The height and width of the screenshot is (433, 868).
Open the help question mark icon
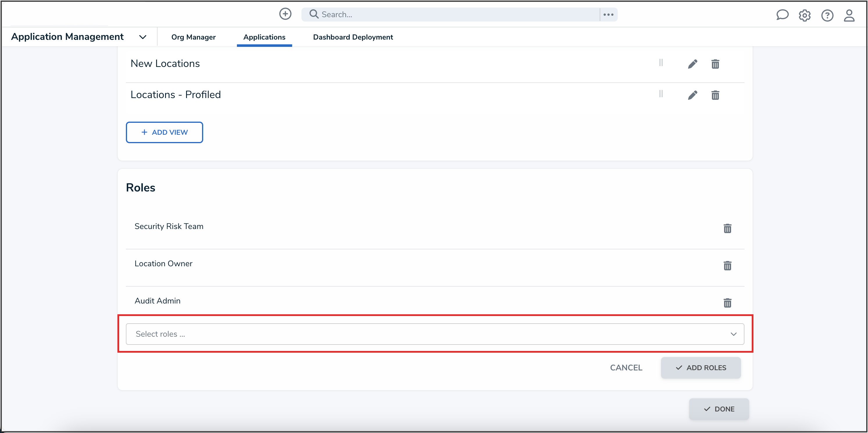[x=827, y=15]
